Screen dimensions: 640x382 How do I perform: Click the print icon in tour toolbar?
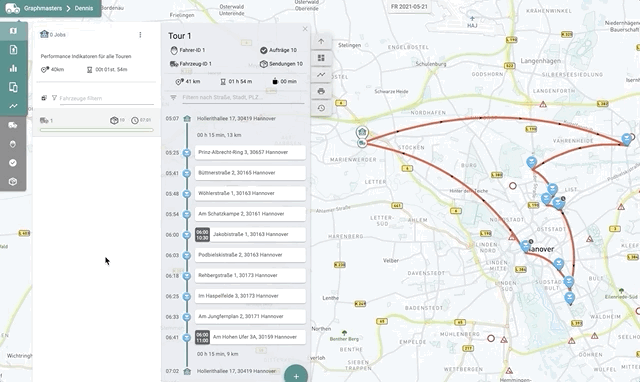pos(321,91)
